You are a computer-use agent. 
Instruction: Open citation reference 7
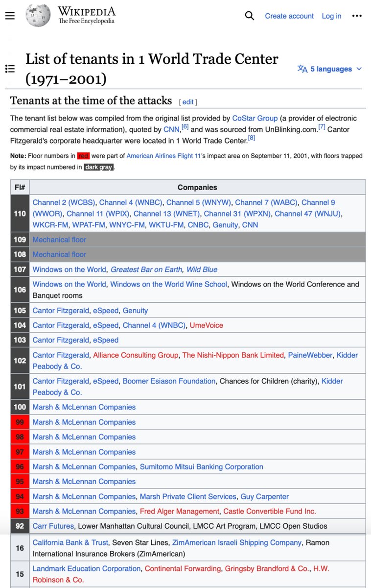coord(322,127)
